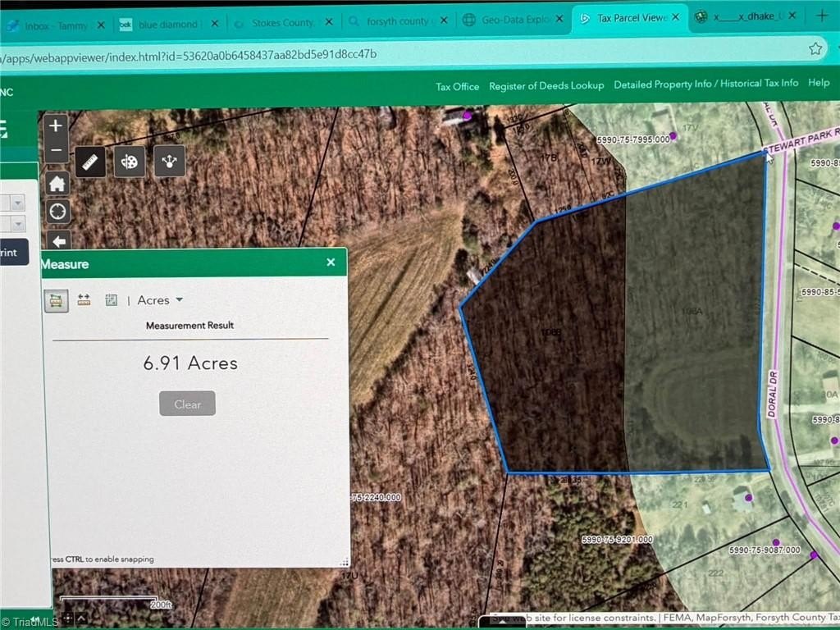This screenshot has height=630, width=840.
Task: Select the area measurement mode
Action: click(56, 301)
